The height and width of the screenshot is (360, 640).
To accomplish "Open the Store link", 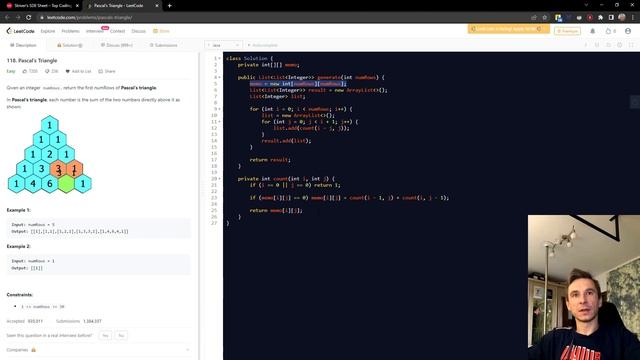I will [161, 31].
